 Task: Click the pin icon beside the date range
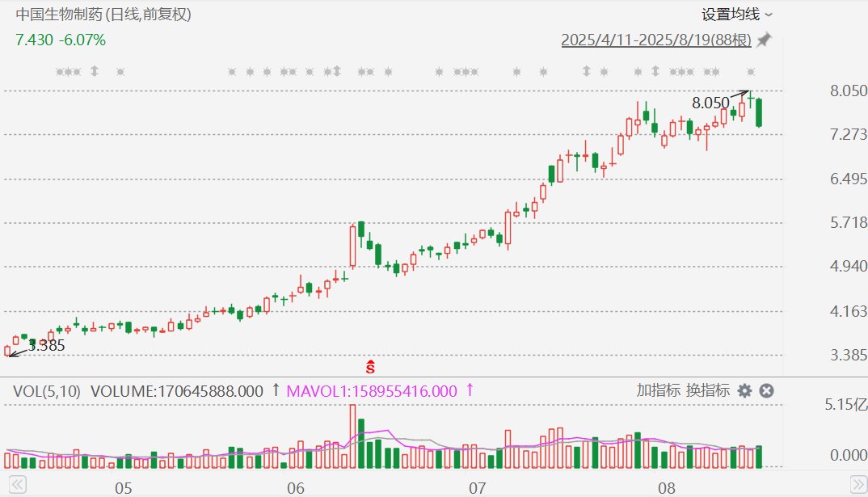tap(764, 40)
